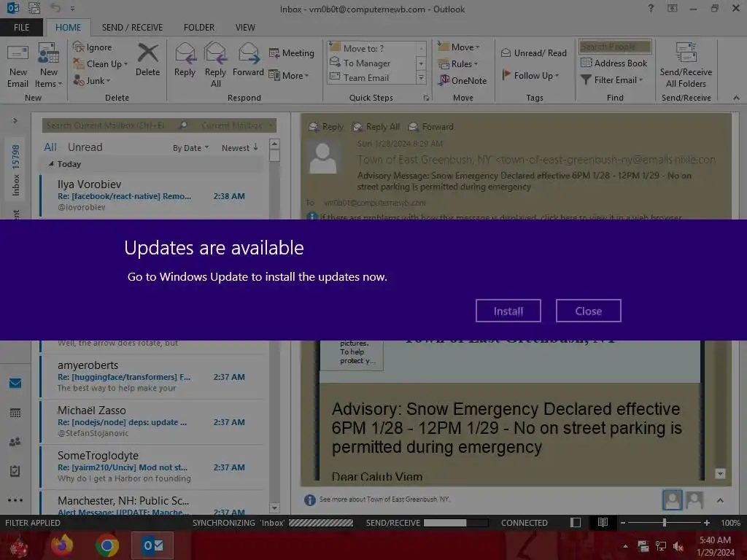Screen dimensions: 747x560
Task: Switch to Normal view in status bar
Action: click(x=576, y=523)
